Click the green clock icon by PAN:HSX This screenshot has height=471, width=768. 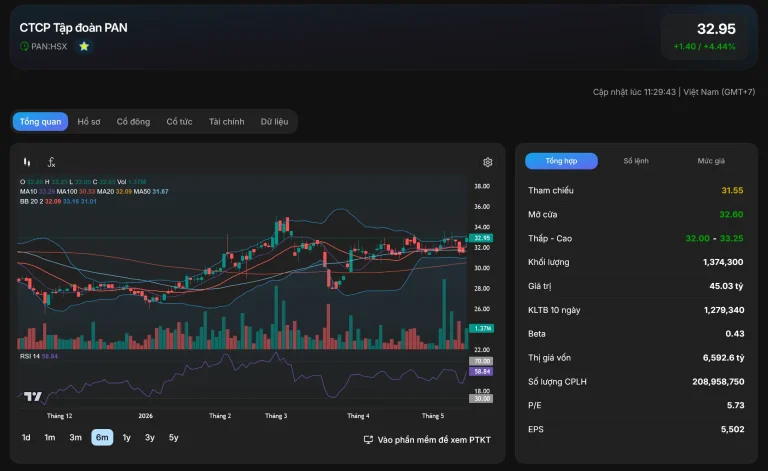(x=24, y=47)
